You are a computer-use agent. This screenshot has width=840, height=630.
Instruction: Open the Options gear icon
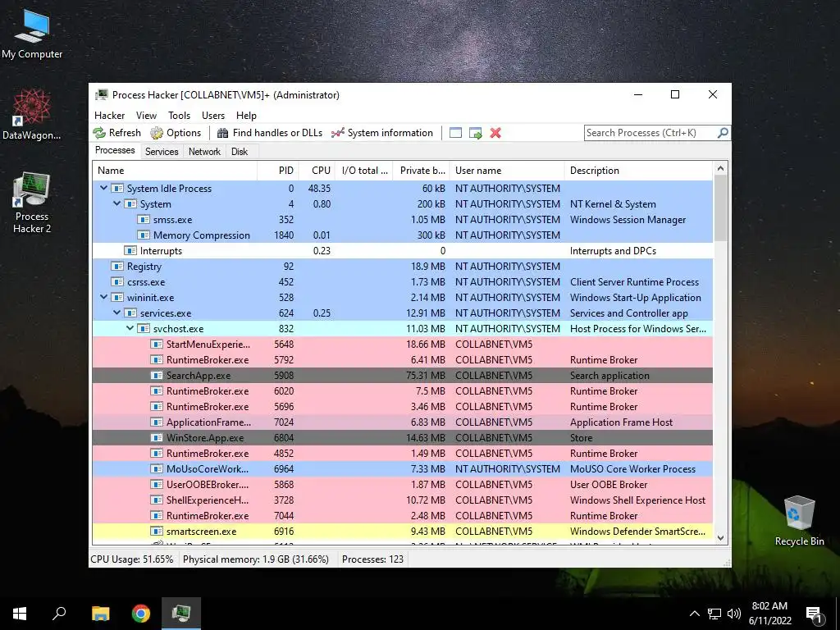pyautogui.click(x=157, y=133)
